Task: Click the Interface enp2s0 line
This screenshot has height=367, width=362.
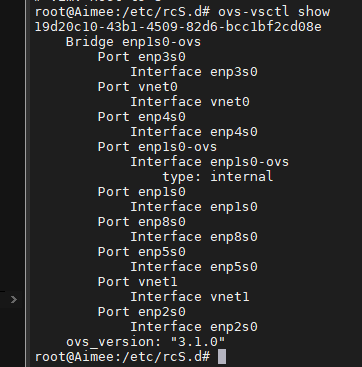Action: click(194, 327)
